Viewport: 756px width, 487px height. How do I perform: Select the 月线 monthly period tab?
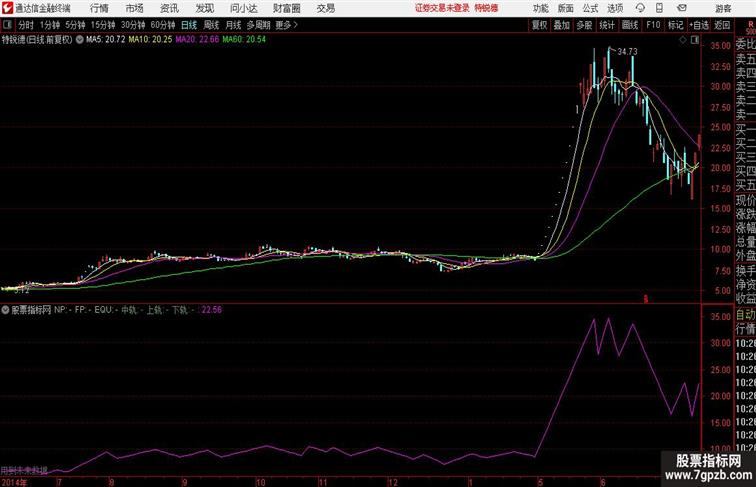[x=233, y=25]
